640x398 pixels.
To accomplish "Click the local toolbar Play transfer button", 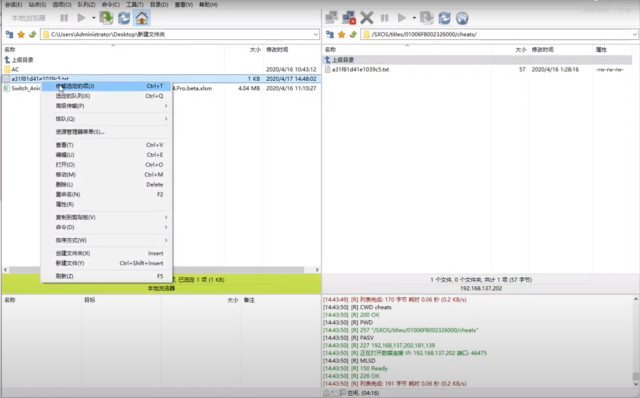I will (81, 18).
